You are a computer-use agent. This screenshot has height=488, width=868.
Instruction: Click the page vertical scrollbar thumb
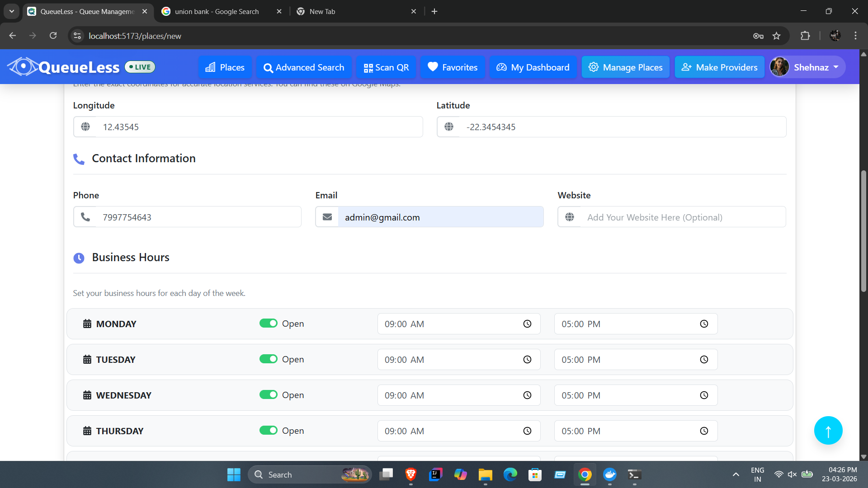point(863,231)
